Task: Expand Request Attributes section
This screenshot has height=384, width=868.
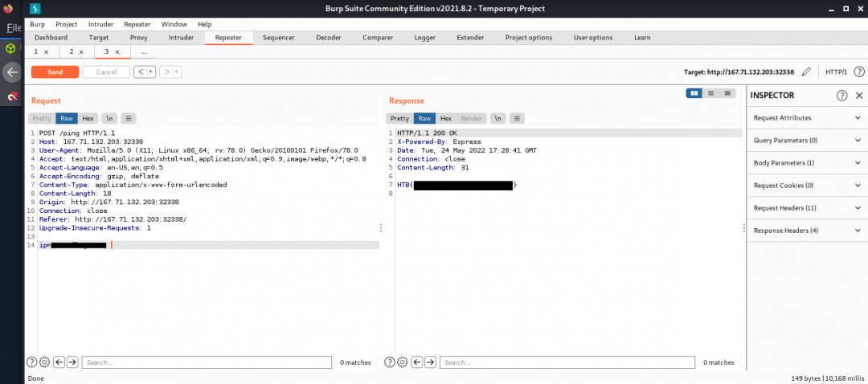Action: click(807, 118)
